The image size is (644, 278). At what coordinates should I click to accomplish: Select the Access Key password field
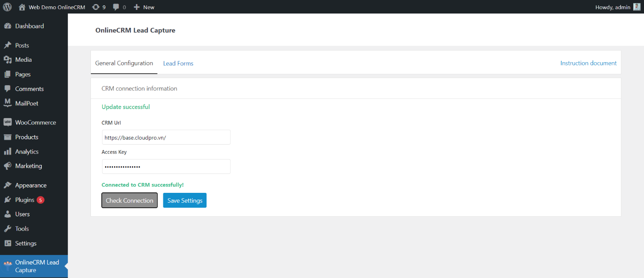click(x=166, y=166)
